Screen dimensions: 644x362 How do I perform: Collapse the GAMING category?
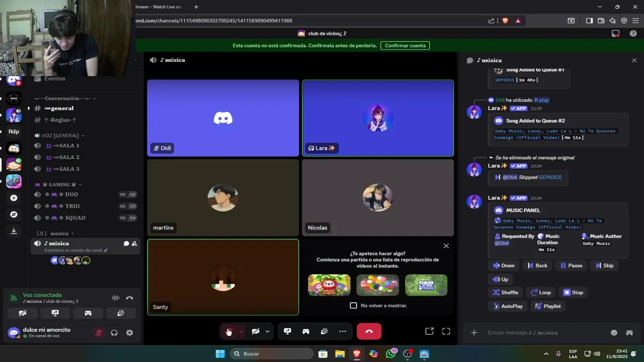point(58,185)
